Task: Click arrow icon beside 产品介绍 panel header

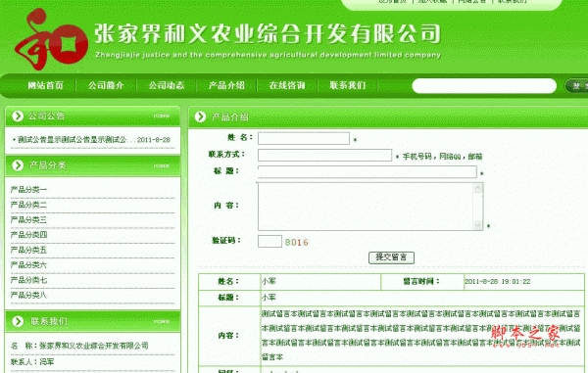Action: pos(200,117)
